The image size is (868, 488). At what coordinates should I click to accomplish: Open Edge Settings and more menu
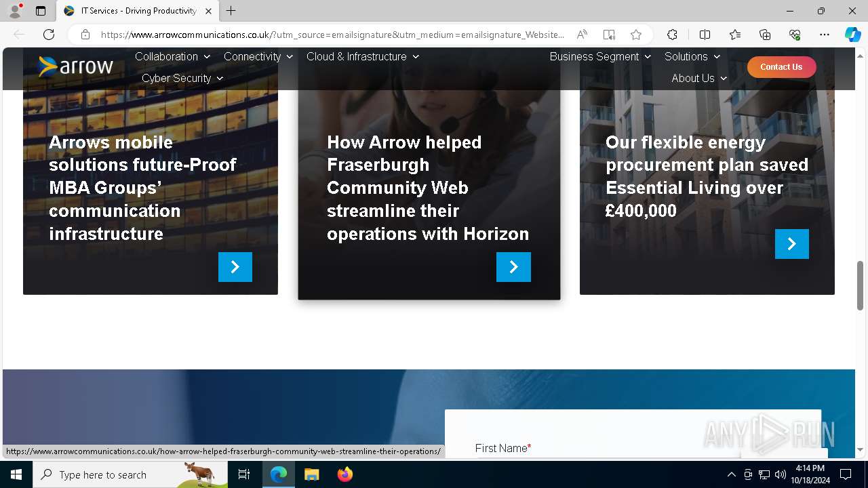click(825, 35)
